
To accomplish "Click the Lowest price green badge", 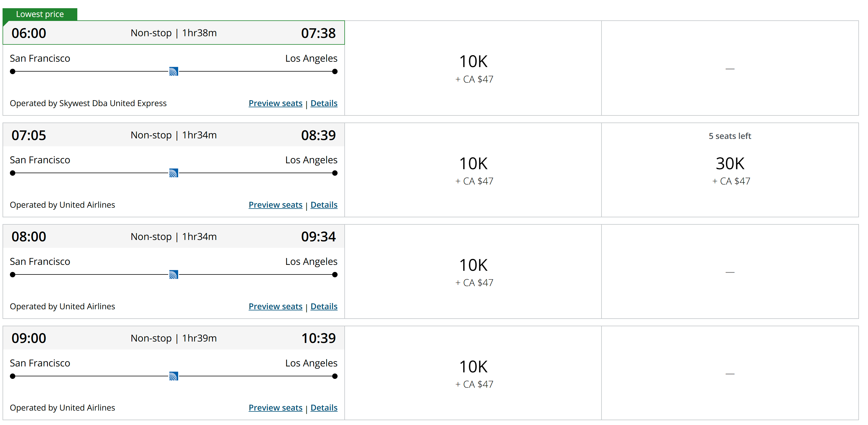I will click(x=40, y=14).
